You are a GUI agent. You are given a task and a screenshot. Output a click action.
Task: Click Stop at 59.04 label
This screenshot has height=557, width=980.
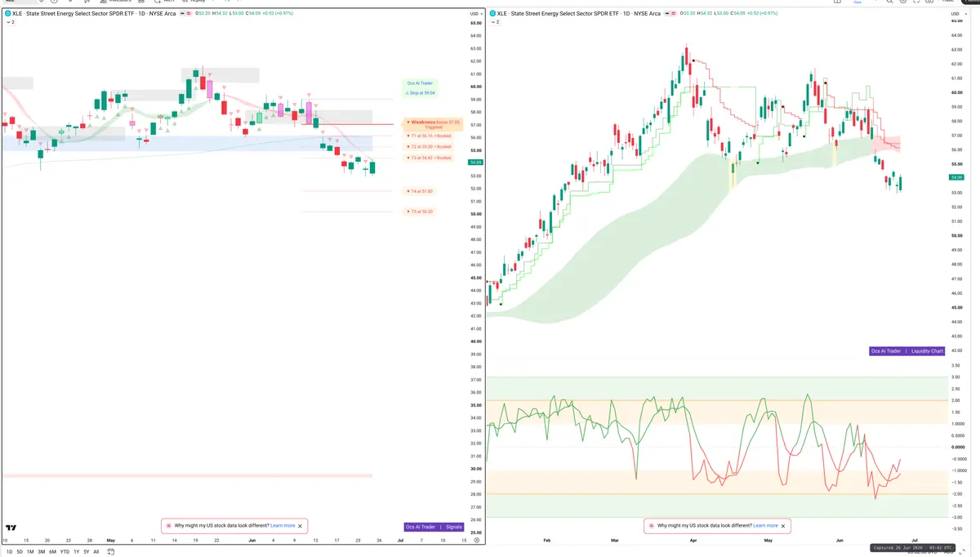(421, 93)
